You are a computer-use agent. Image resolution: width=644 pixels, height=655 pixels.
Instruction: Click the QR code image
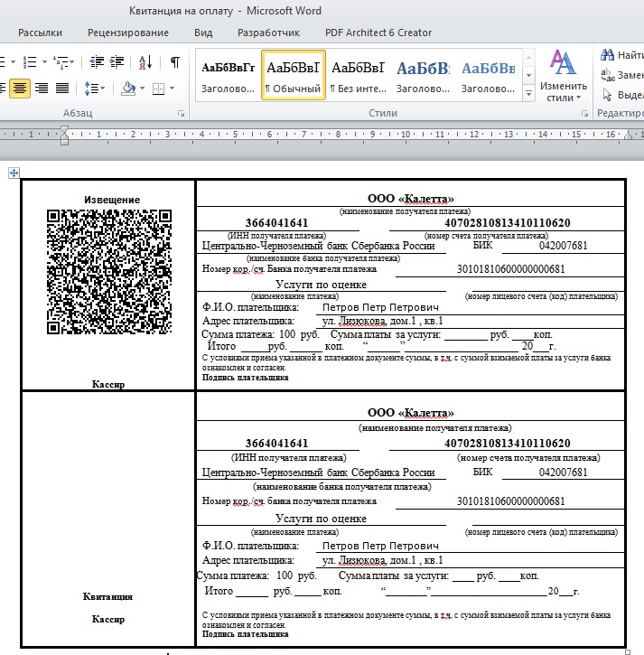(109, 272)
